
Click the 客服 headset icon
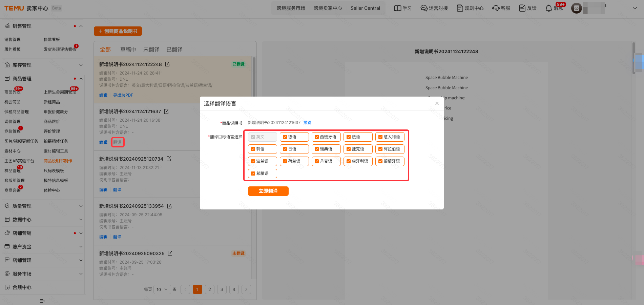point(496,8)
